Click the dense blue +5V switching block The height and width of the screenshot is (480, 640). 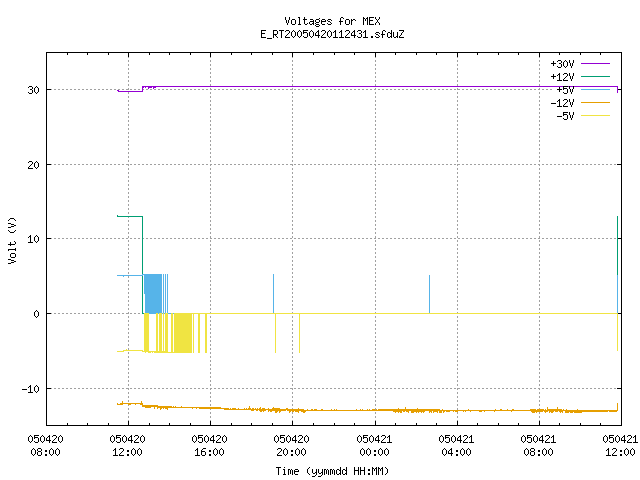(x=153, y=294)
